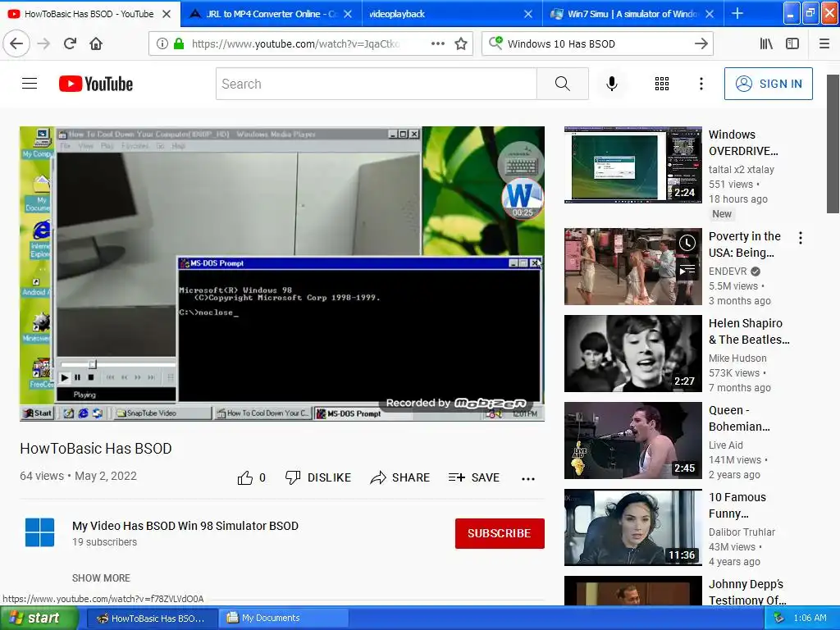Click the site information icon in address bar

pyautogui.click(x=162, y=44)
